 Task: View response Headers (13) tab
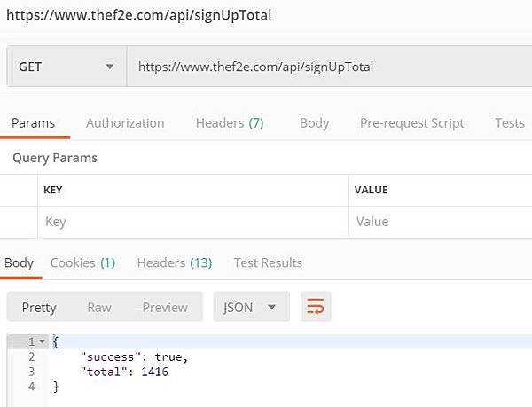(x=175, y=262)
